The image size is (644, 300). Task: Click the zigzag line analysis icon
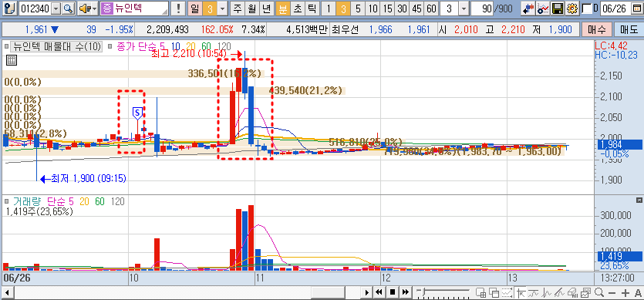pos(547,292)
